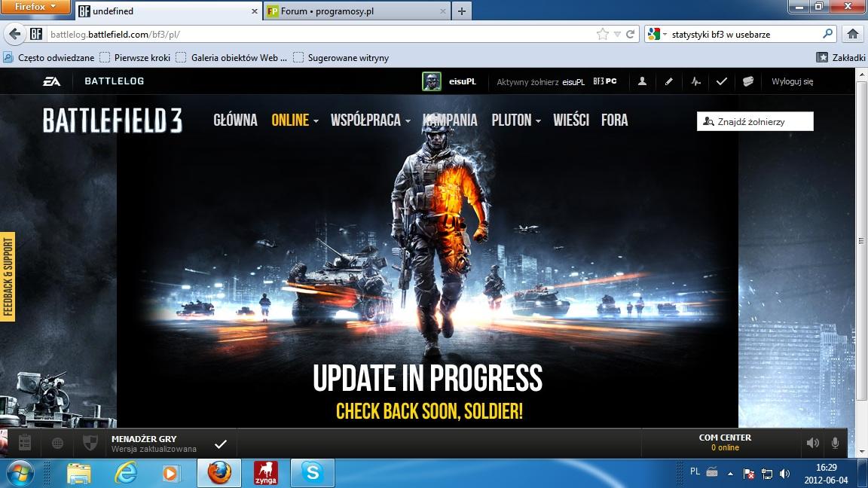The image size is (868, 488).
Task: Close the 'undefined' Battlelog tab
Action: click(x=255, y=11)
